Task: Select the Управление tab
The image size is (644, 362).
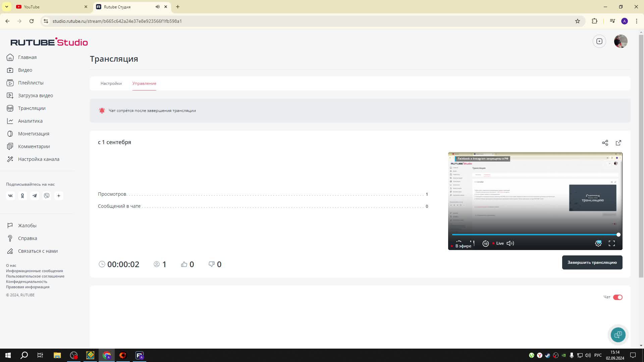Action: [144, 83]
